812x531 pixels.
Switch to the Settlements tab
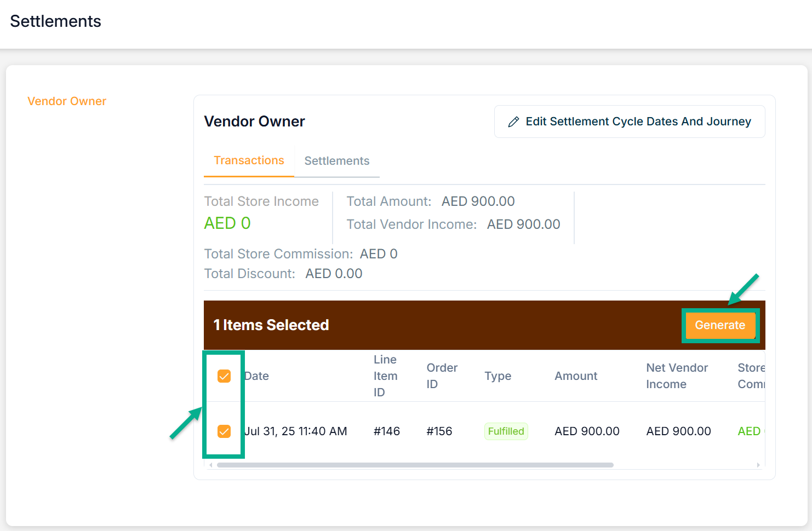coord(336,161)
